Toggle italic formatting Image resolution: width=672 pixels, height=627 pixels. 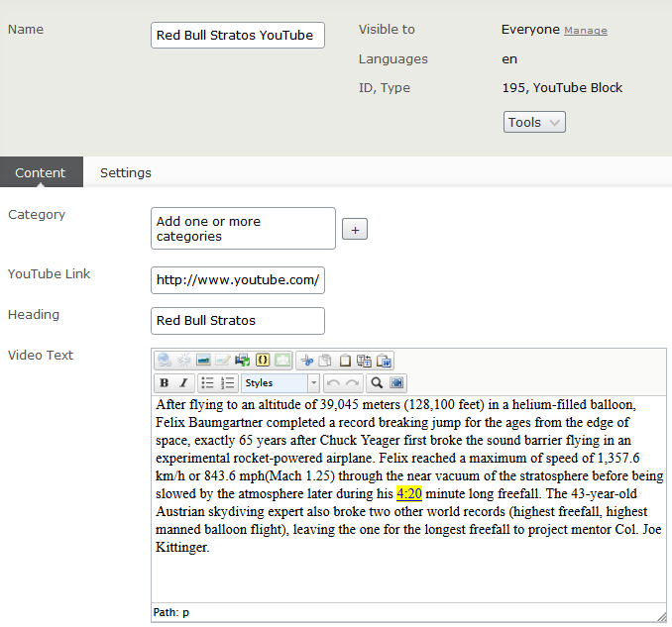pos(183,383)
